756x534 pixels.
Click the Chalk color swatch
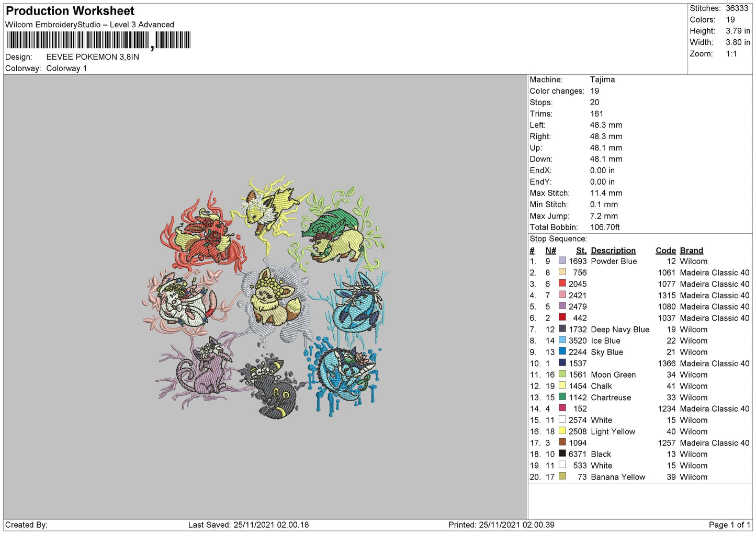pos(562,385)
